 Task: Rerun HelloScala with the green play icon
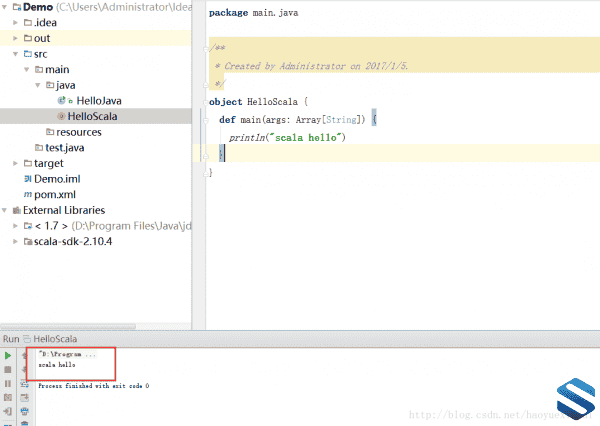[x=8, y=355]
